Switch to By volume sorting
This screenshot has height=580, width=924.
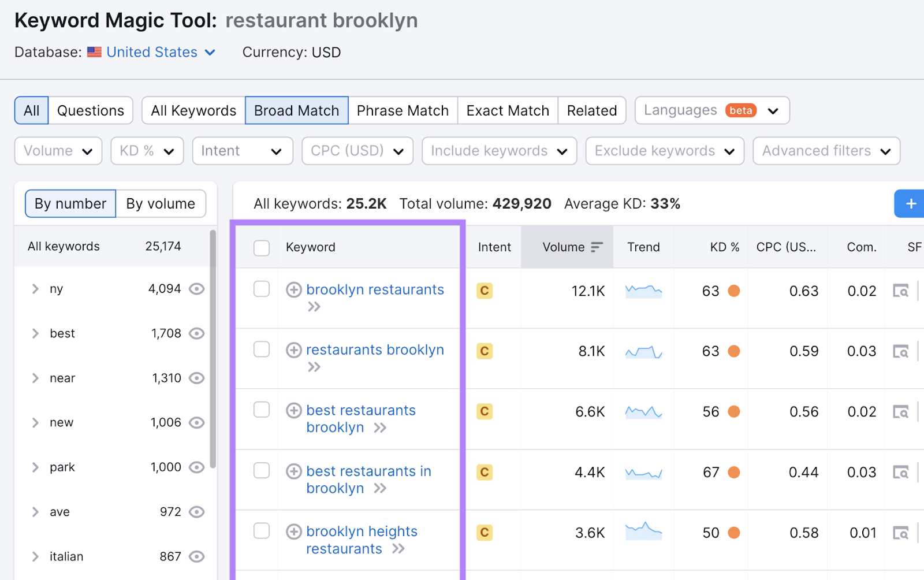[161, 203]
